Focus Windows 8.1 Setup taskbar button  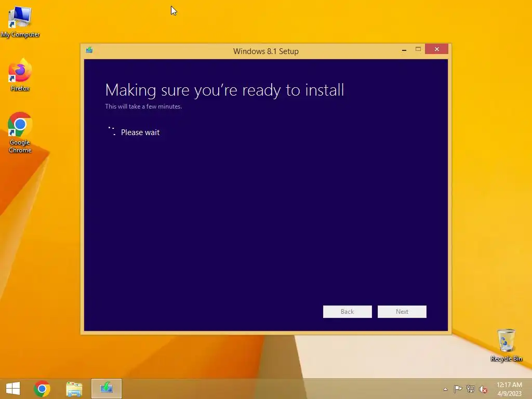click(x=107, y=389)
